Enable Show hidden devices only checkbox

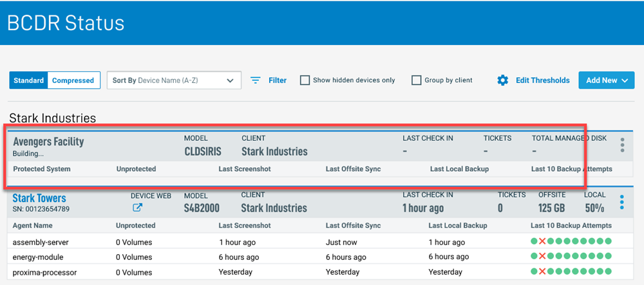click(x=305, y=80)
